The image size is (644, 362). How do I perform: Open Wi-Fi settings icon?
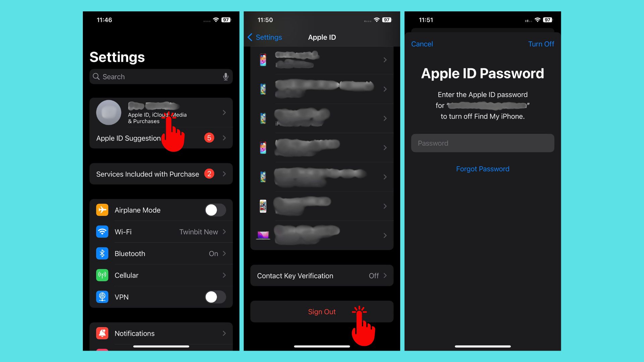point(103,232)
